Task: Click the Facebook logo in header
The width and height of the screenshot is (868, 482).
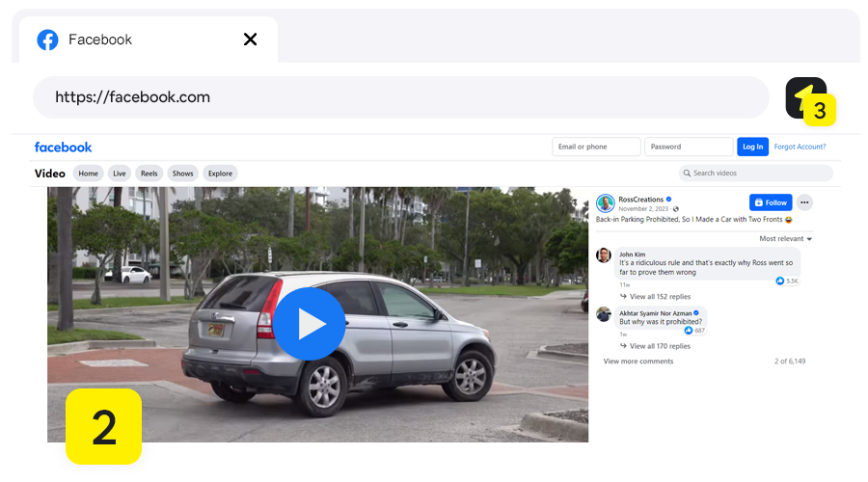Action: coord(63,147)
